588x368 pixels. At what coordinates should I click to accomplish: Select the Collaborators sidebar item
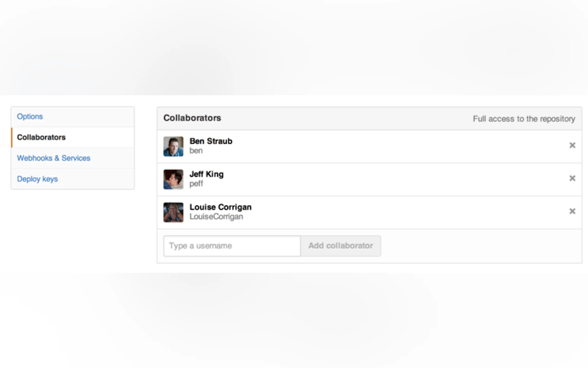click(72, 137)
